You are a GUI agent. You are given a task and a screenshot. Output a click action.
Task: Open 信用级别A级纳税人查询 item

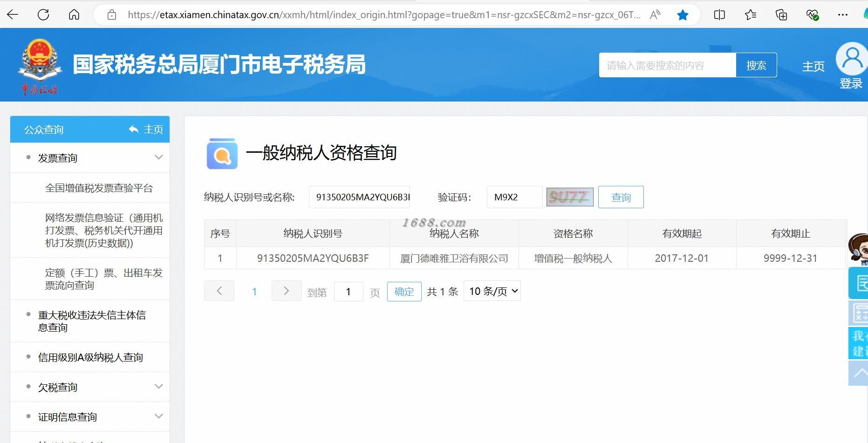(90, 357)
